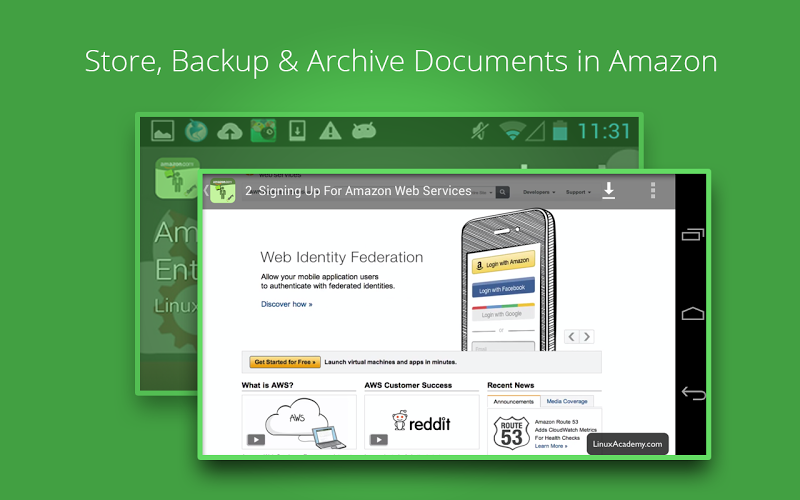This screenshot has width=800, height=500.
Task: Go to the previous carousel slide arrow
Action: pos(571,337)
